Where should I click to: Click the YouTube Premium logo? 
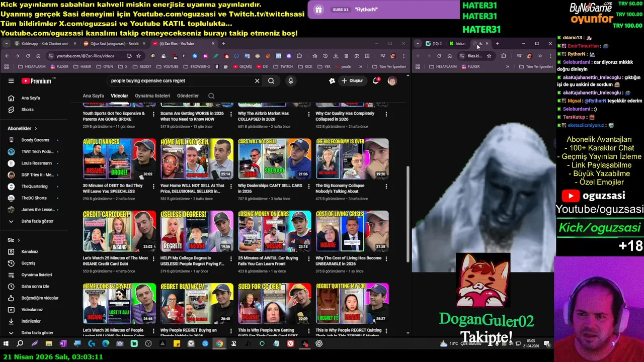(x=36, y=81)
